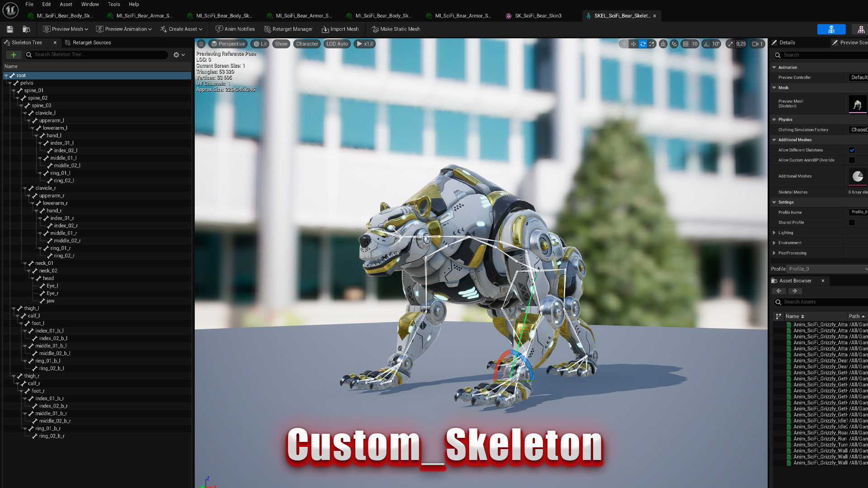Enable the Shared Profile checkbox
868x488 pixels.
pos(852,222)
